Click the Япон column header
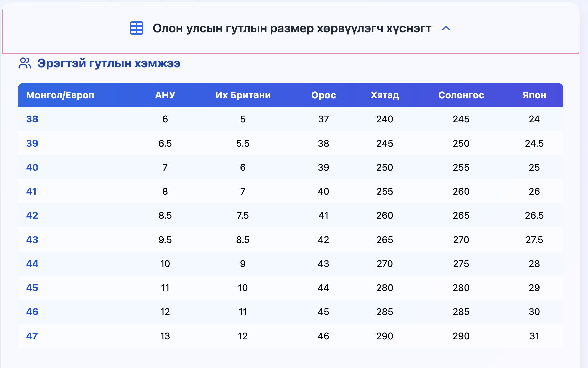 534,95
